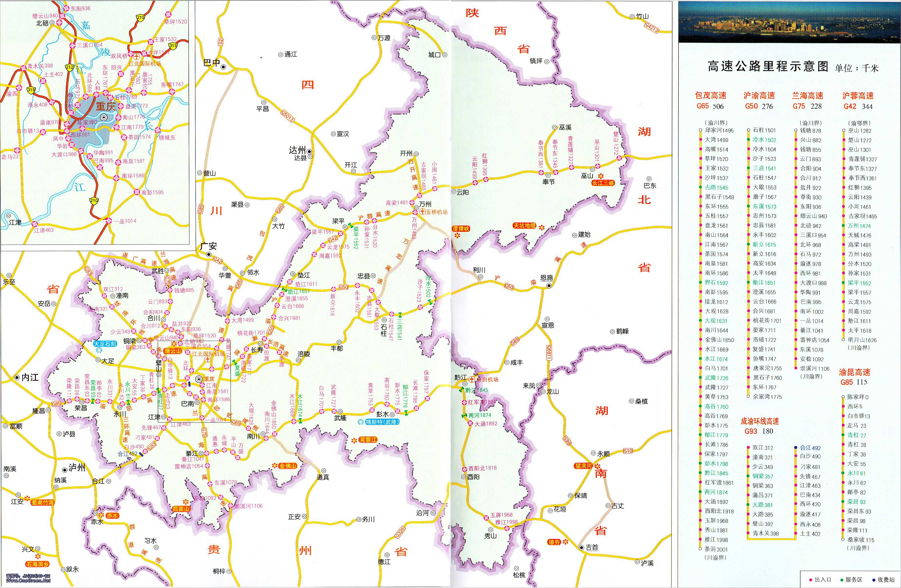The height and width of the screenshot is (588, 901).
Task: Click the 包茂高速 heading in mileage table
Action: point(711,95)
